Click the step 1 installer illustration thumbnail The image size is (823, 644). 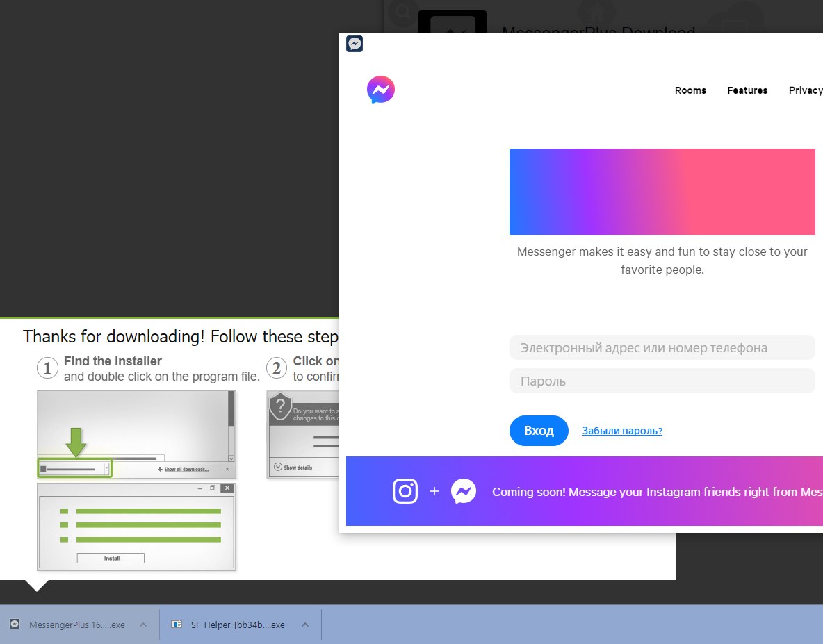[136, 434]
